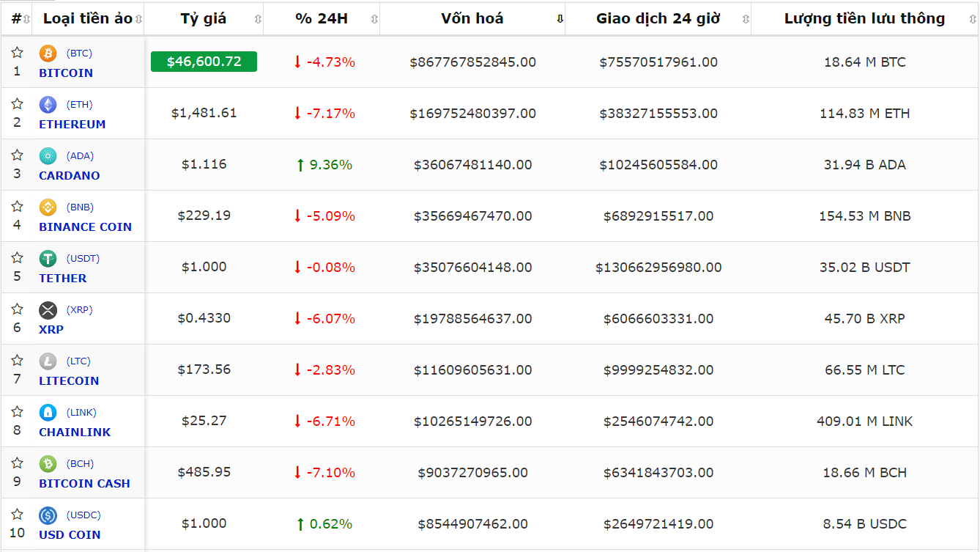Open the BITCOIN CASH coin link
This screenshot has height=552, width=980.
(x=84, y=484)
